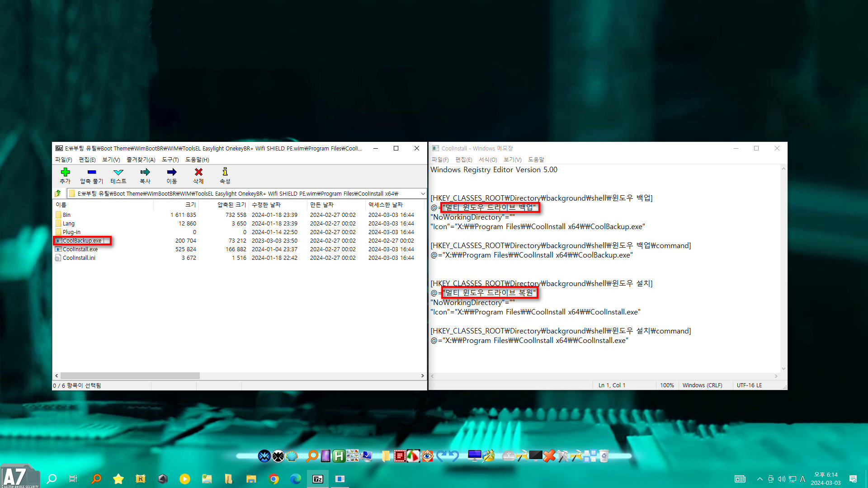This screenshot has height=488, width=868.
Task: Click the volume speaker tray icon
Action: [782, 479]
